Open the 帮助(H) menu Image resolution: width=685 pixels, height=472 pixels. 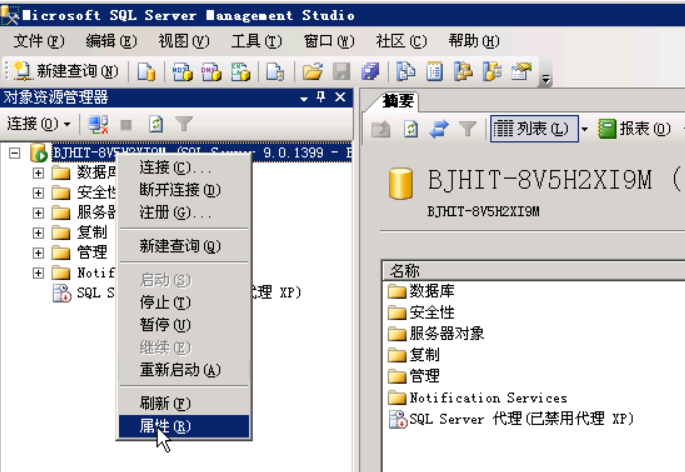click(474, 41)
